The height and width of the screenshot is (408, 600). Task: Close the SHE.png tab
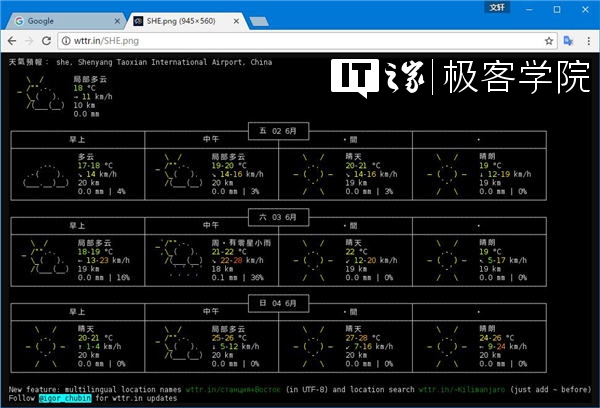[236, 21]
